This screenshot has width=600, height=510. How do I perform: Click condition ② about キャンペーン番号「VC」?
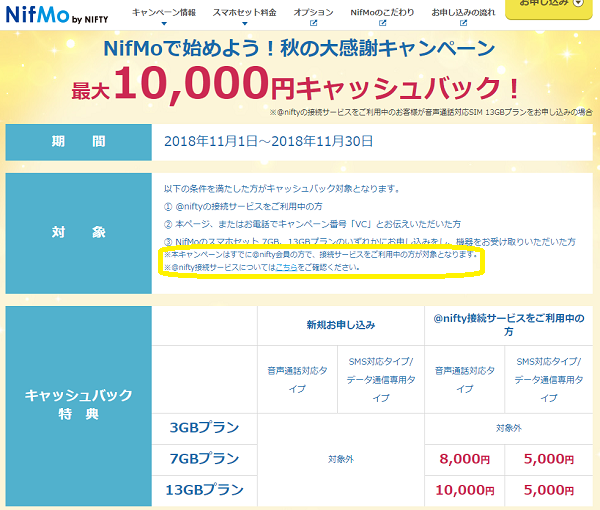tap(312, 224)
